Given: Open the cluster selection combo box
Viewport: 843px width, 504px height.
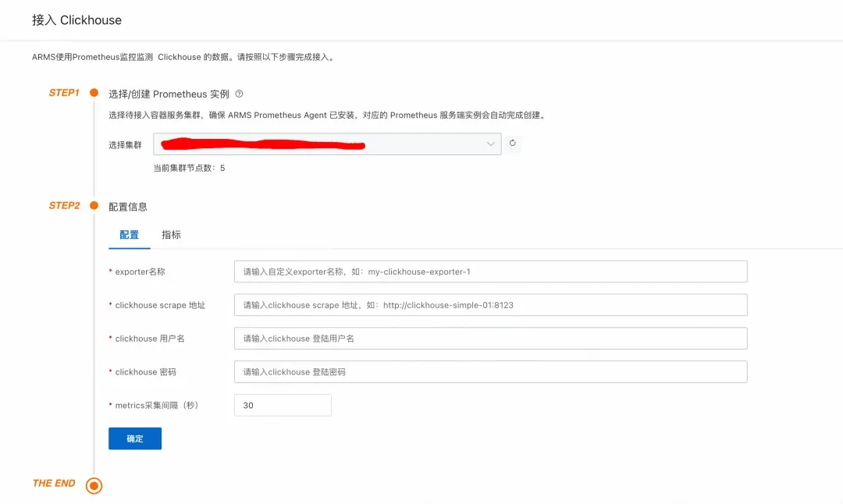Looking at the screenshot, I should (327, 144).
